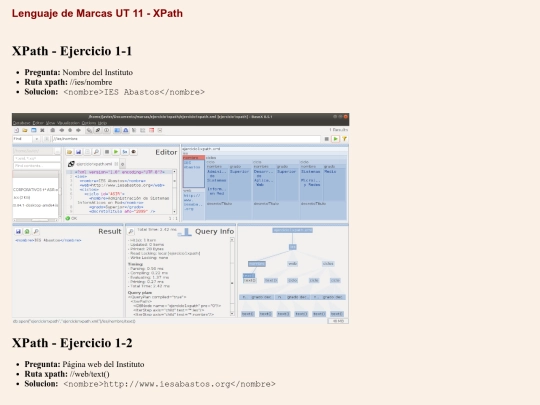The width and height of the screenshot is (540, 405).
Task: Toggle the Tree view icon in BaseX toolbar
Action: pyautogui.click(x=134, y=131)
